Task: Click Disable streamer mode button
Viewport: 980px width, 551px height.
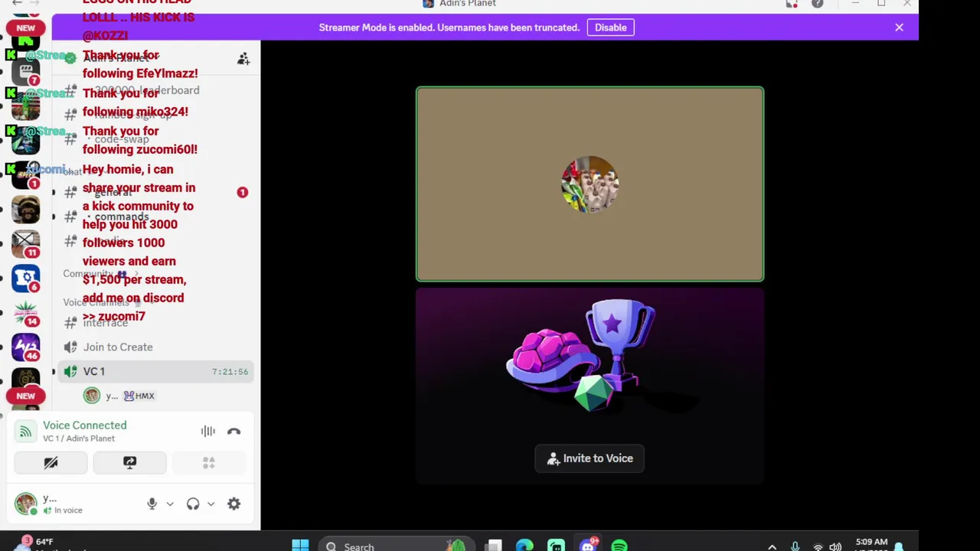Action: tap(610, 28)
